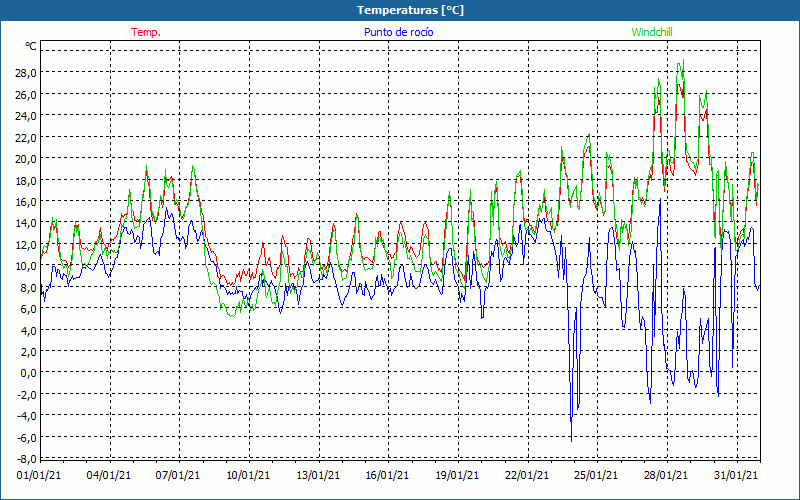Click the 24,0 y-axis value
The image size is (800, 500).
[x=26, y=116]
